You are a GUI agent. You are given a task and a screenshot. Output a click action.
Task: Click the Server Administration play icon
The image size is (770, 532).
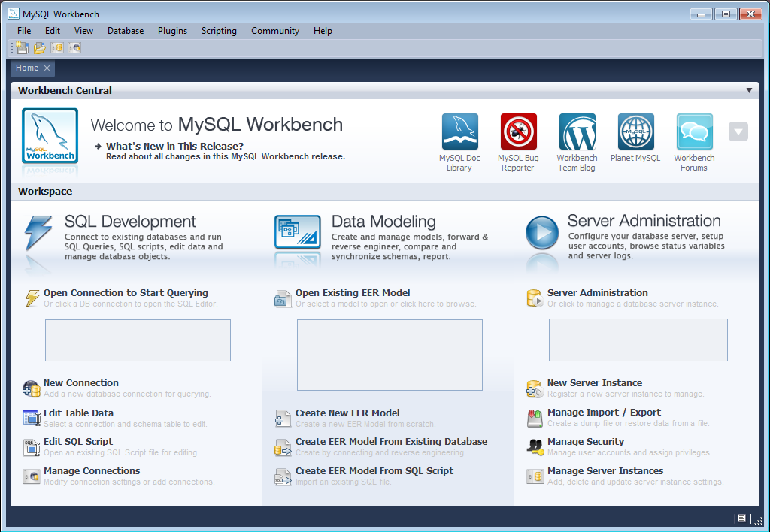(x=542, y=233)
